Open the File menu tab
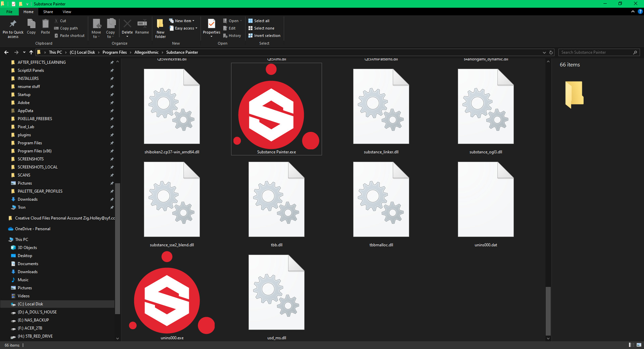 [9, 12]
